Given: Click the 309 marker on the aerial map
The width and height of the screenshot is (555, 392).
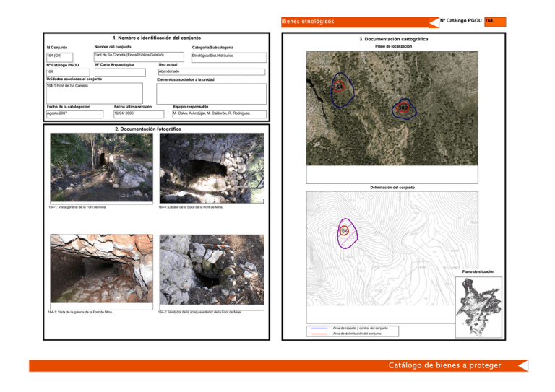Looking at the screenshot, I should point(403,108).
